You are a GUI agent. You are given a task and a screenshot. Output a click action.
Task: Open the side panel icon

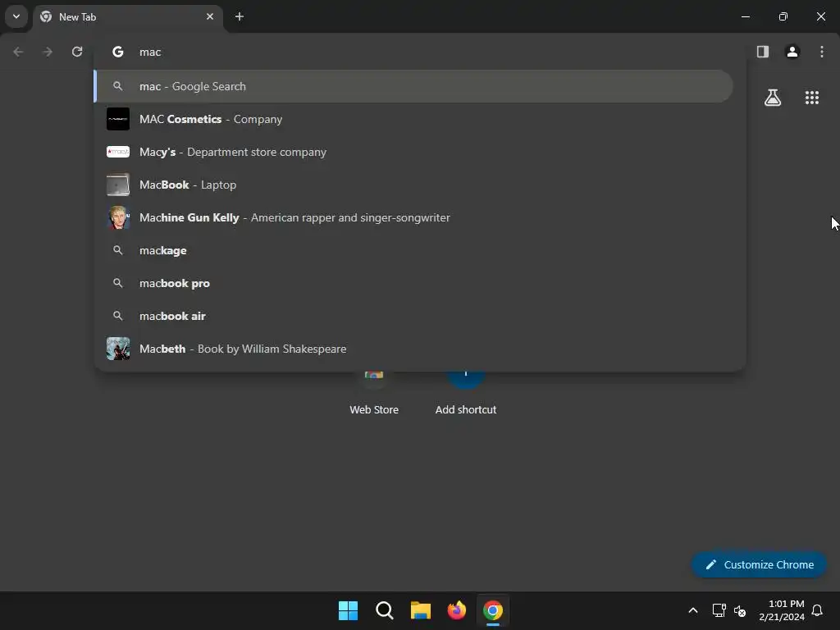point(763,52)
